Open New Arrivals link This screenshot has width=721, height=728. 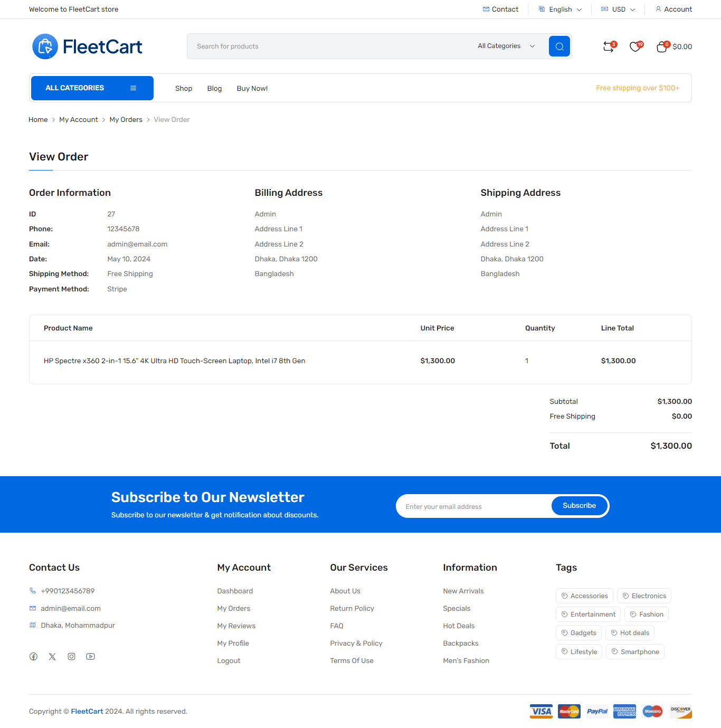pos(463,591)
